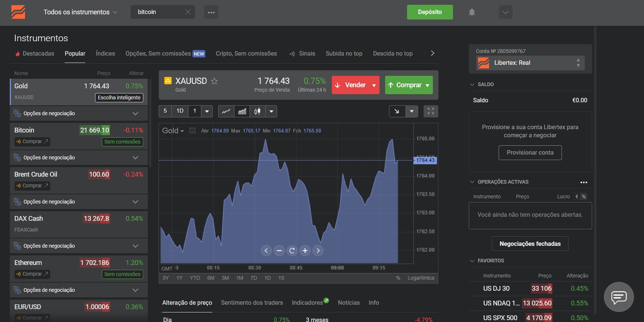The image size is (644, 322).
Task: Click the Vender sell button
Action: (355, 85)
